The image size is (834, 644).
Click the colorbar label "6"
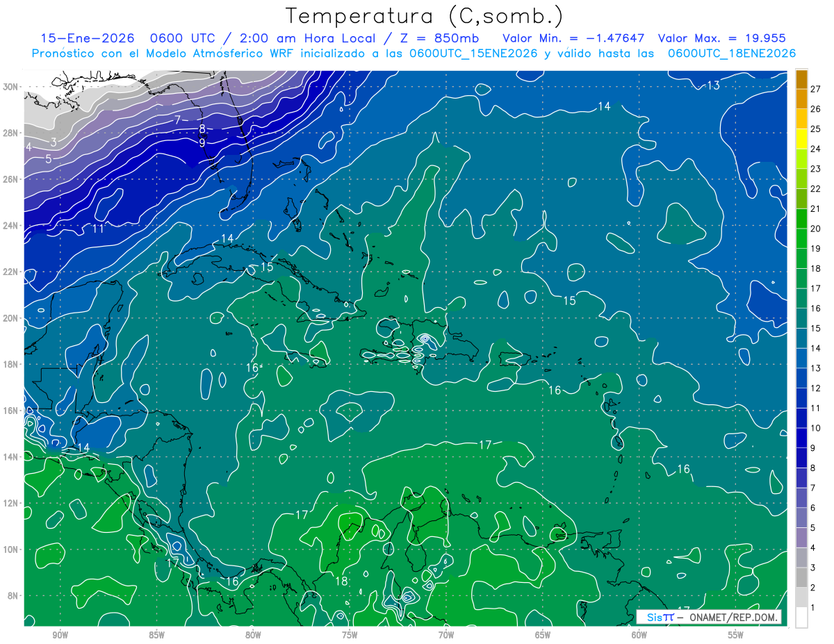pyautogui.click(x=813, y=508)
